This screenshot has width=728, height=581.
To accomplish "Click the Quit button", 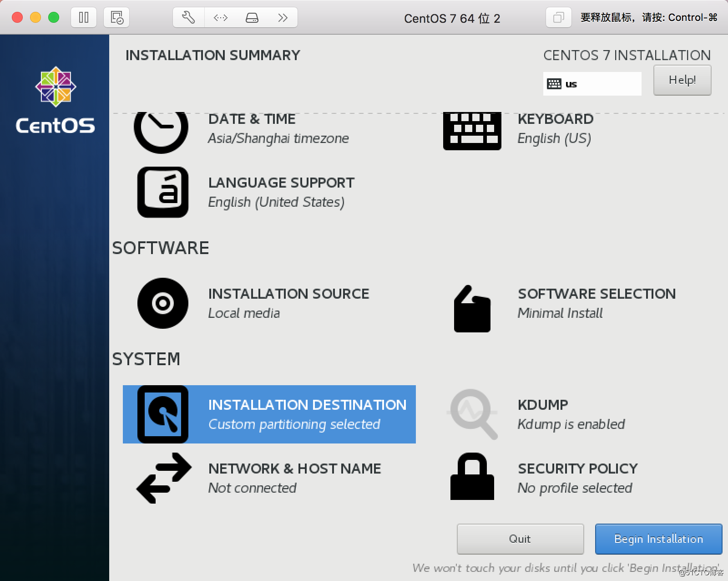I will pyautogui.click(x=520, y=539).
